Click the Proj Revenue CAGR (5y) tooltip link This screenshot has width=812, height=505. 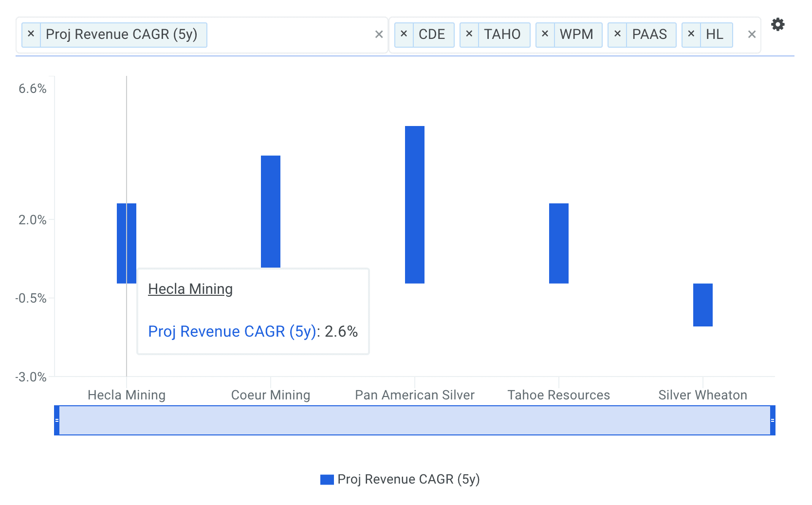232,331
